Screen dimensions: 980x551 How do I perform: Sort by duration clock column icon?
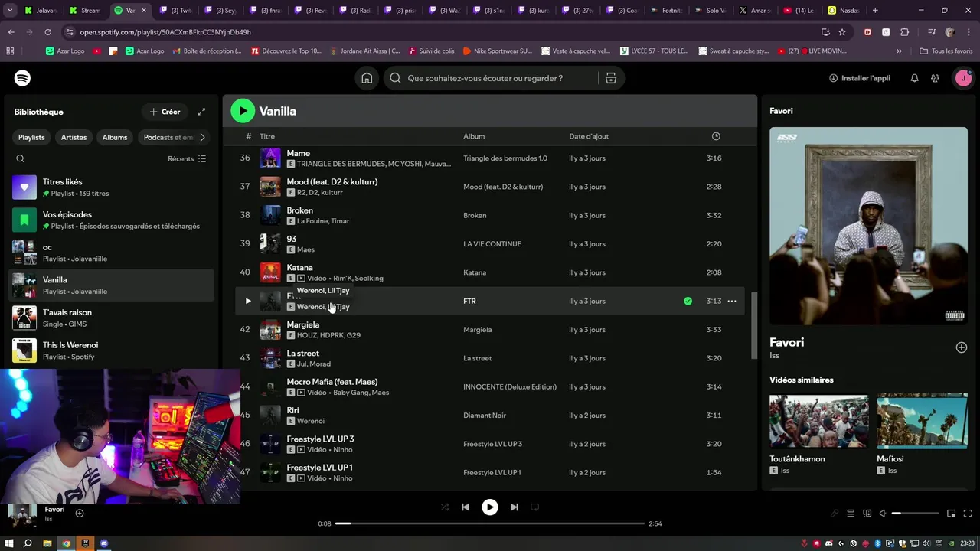(716, 136)
